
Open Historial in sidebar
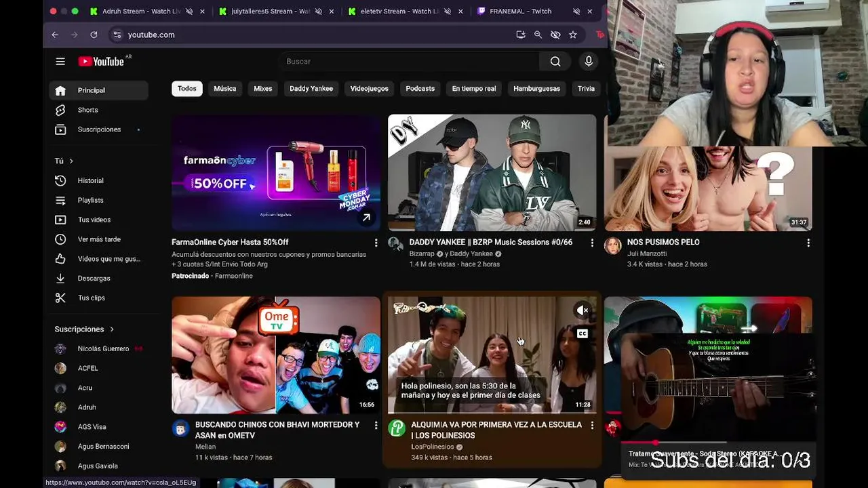point(98,180)
